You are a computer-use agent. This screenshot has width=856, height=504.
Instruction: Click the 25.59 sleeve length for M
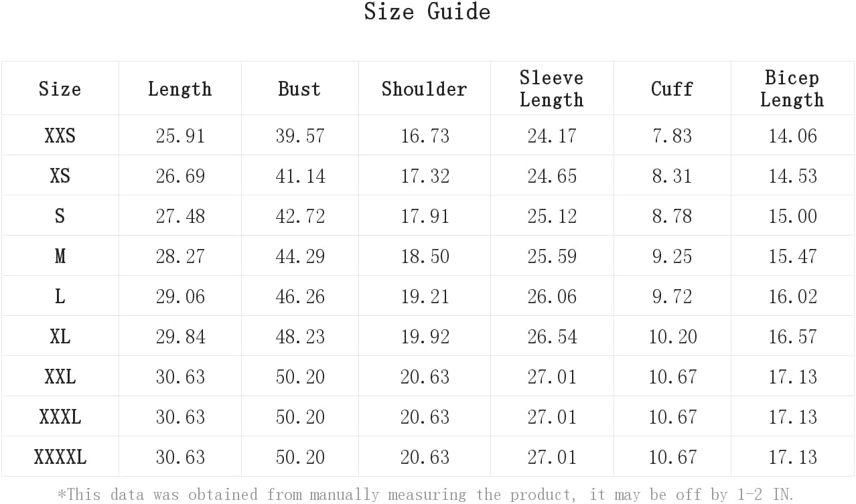point(551,256)
